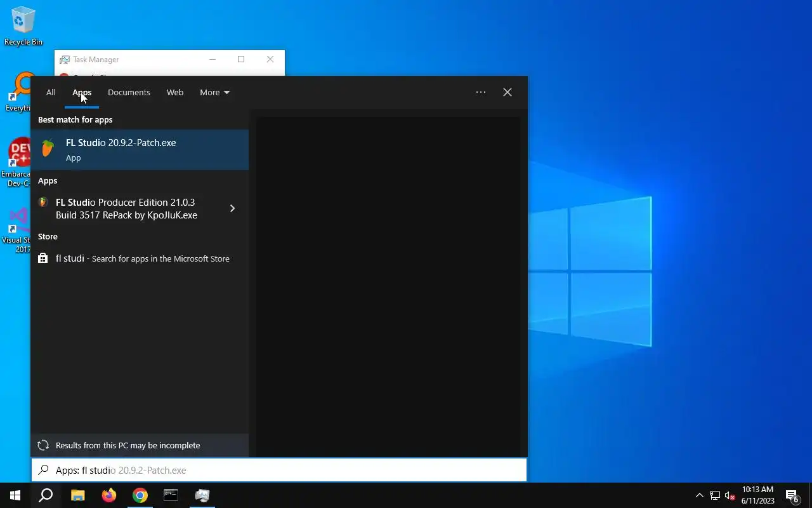Switch to the All search tab
The height and width of the screenshot is (508, 812).
51,92
